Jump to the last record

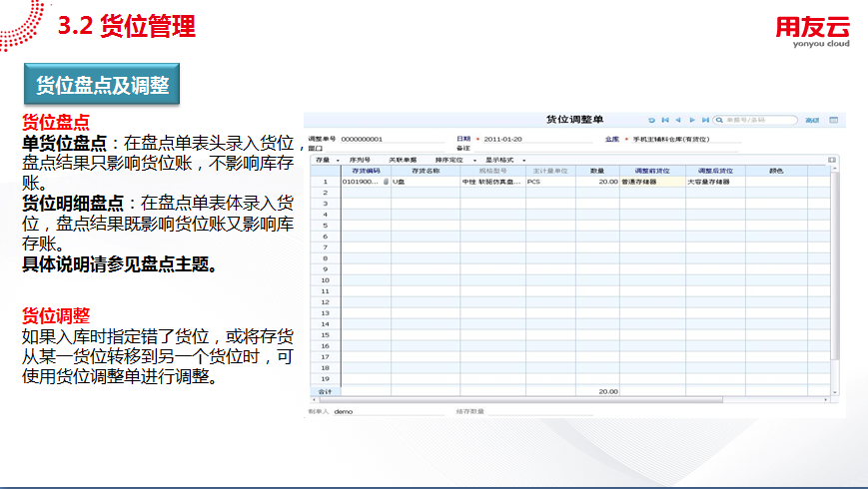[x=705, y=120]
